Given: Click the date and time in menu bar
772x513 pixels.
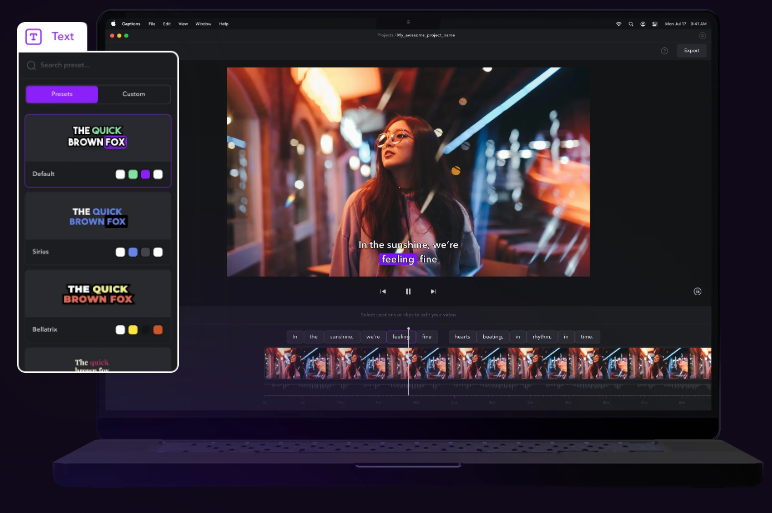Looking at the screenshot, I should pos(685,24).
